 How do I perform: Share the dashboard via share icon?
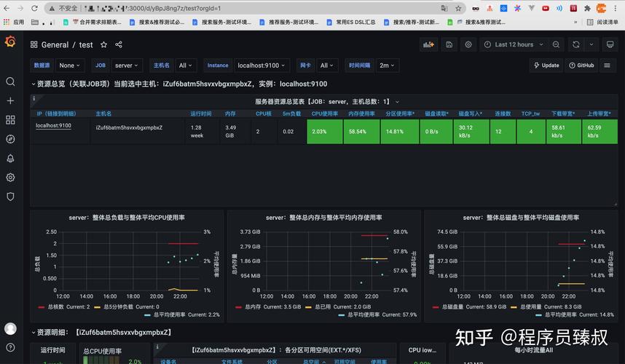(x=119, y=44)
